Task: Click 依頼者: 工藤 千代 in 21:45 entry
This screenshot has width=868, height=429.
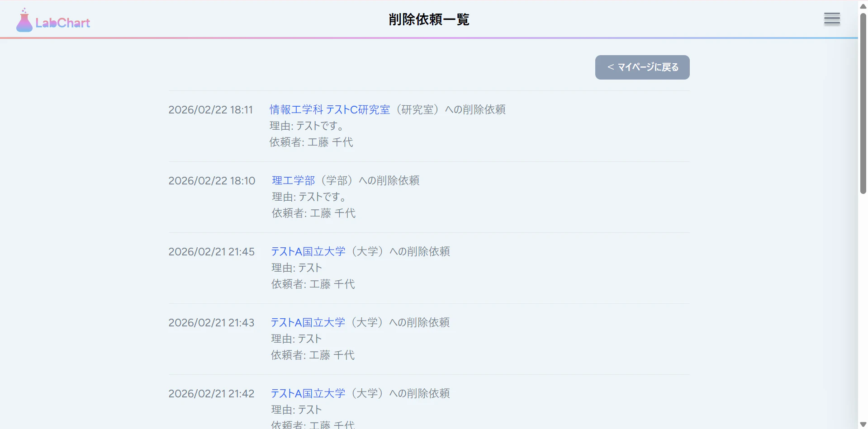Action: [x=313, y=284]
